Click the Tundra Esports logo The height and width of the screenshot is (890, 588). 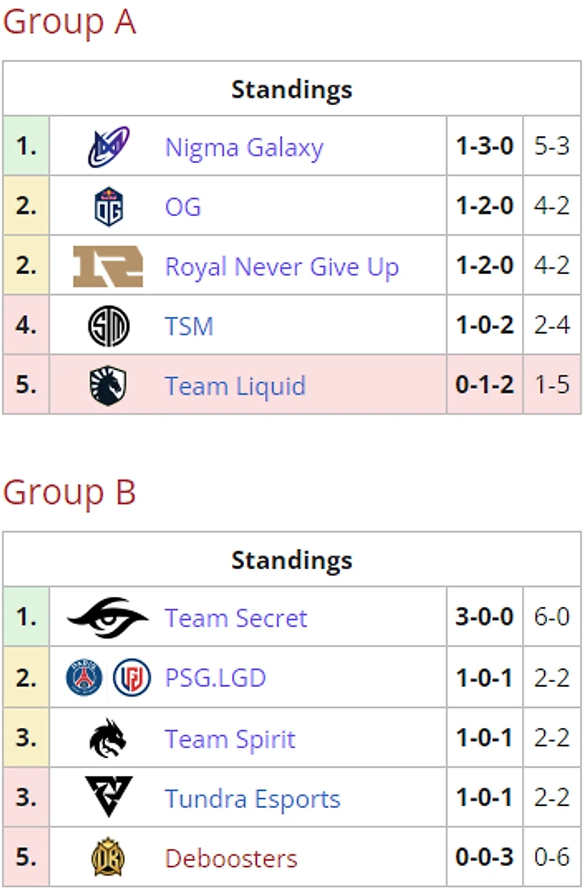(x=109, y=798)
